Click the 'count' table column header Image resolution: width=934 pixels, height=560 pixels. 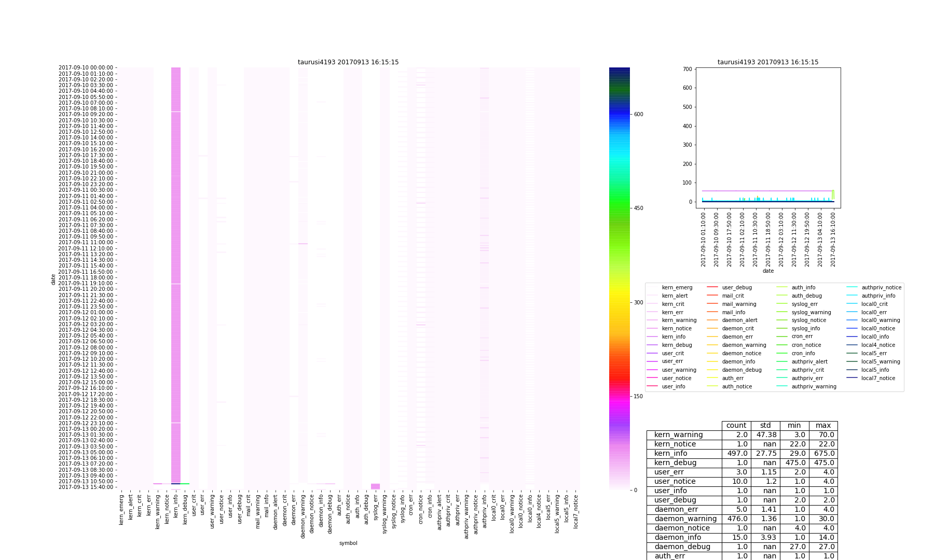(736, 426)
